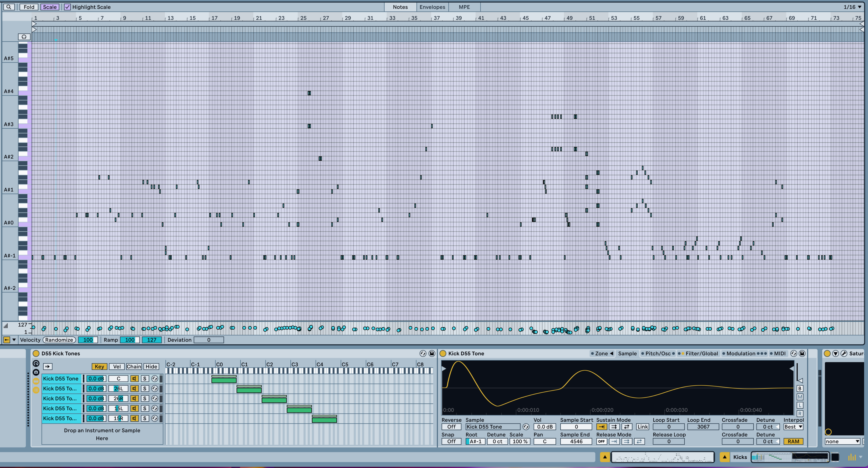Hide the zone editor with Hide
Image resolution: width=868 pixels, height=468 pixels.
pos(151,366)
